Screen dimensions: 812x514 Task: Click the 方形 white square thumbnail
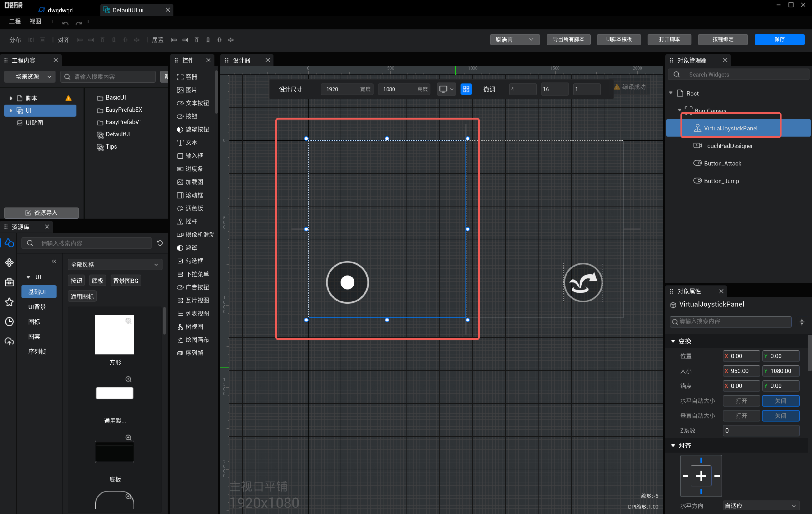point(115,335)
